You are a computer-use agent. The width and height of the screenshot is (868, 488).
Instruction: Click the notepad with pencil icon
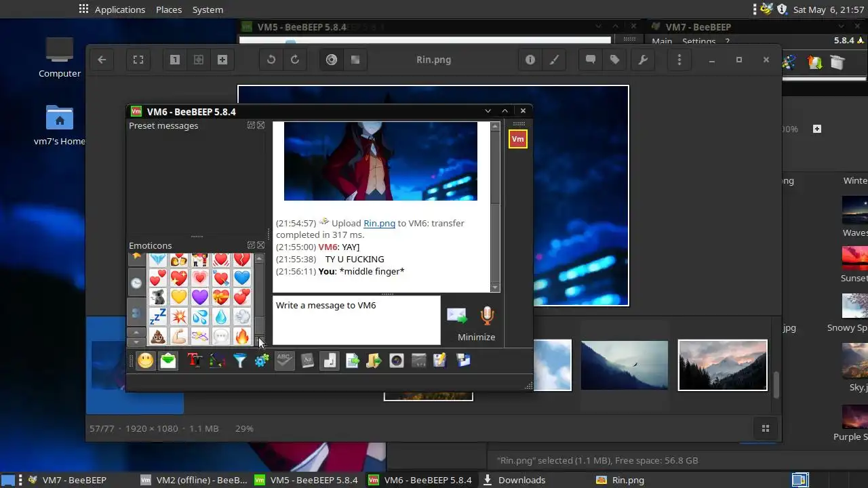point(440,361)
